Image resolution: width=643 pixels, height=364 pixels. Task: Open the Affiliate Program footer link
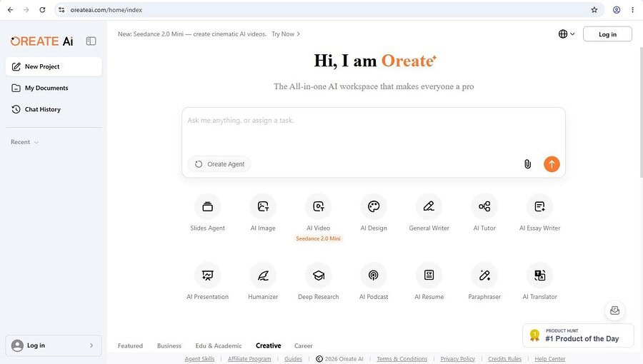click(x=249, y=359)
